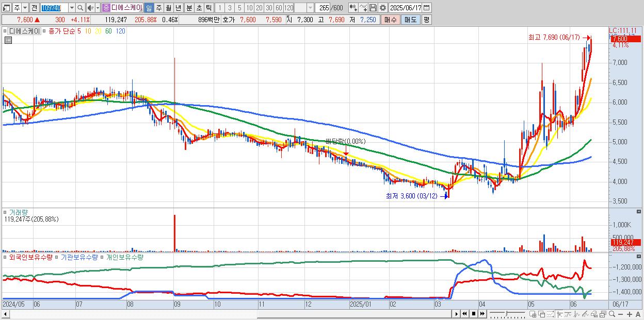This screenshot has width=644, height=320.
Task: Click the pencil-on-chart drawing icon
Action: [586, 314]
